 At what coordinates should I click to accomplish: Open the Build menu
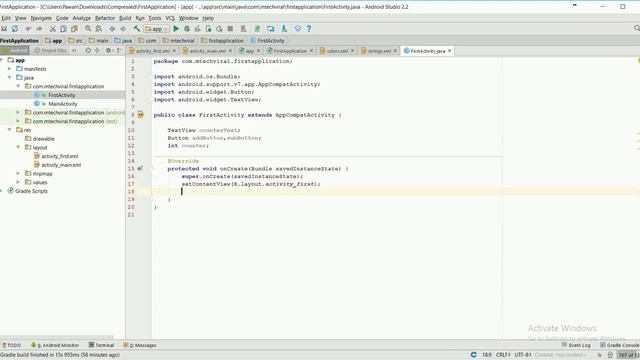click(x=125, y=18)
